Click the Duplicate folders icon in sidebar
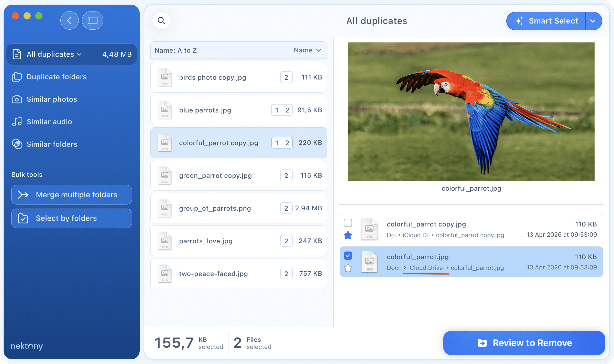 tap(17, 77)
